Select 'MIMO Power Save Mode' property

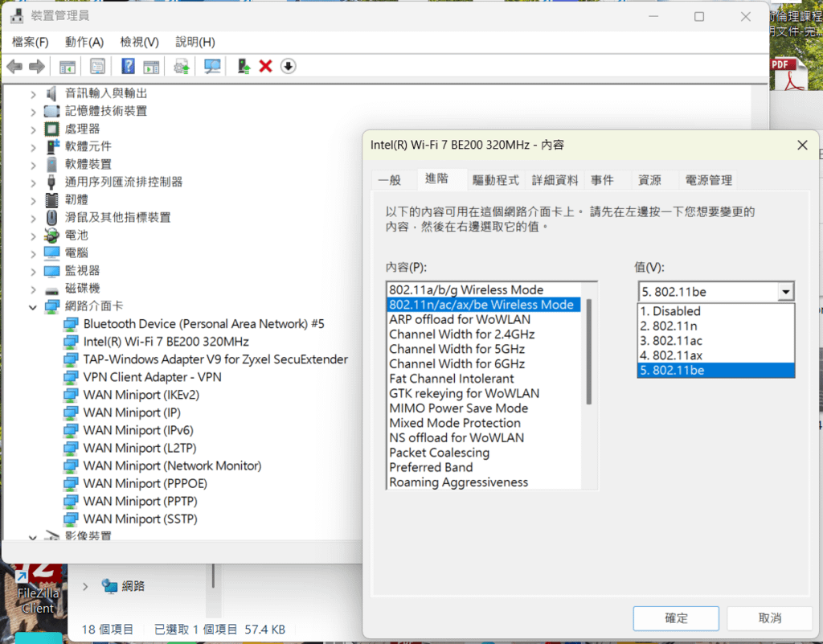[x=484, y=408]
